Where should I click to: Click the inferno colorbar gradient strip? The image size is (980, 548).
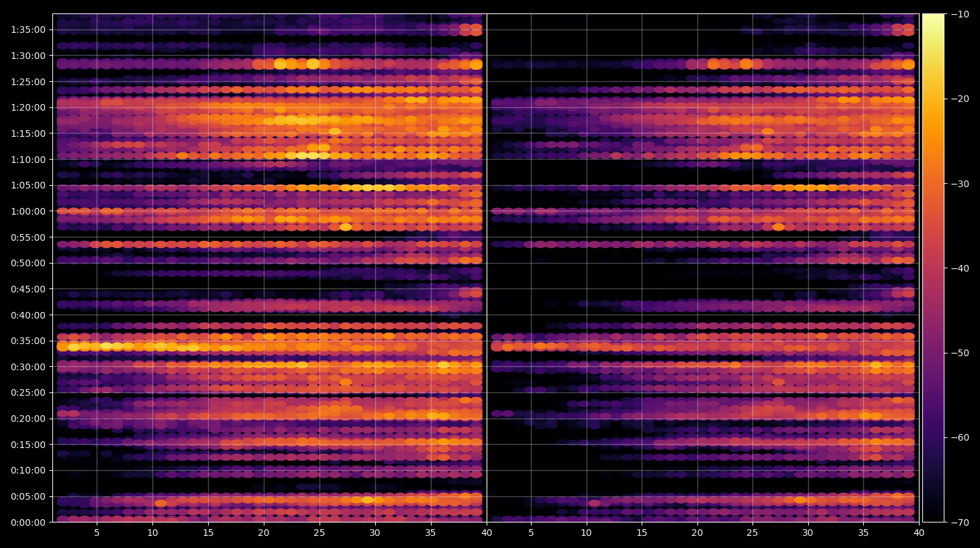click(x=933, y=268)
